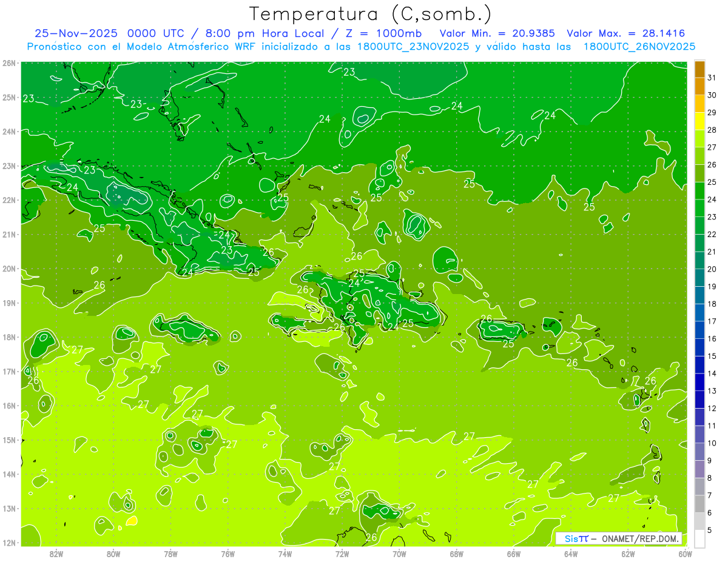Click the 13N latitude axis label
Screen dimensions: 728x562
[10, 509]
